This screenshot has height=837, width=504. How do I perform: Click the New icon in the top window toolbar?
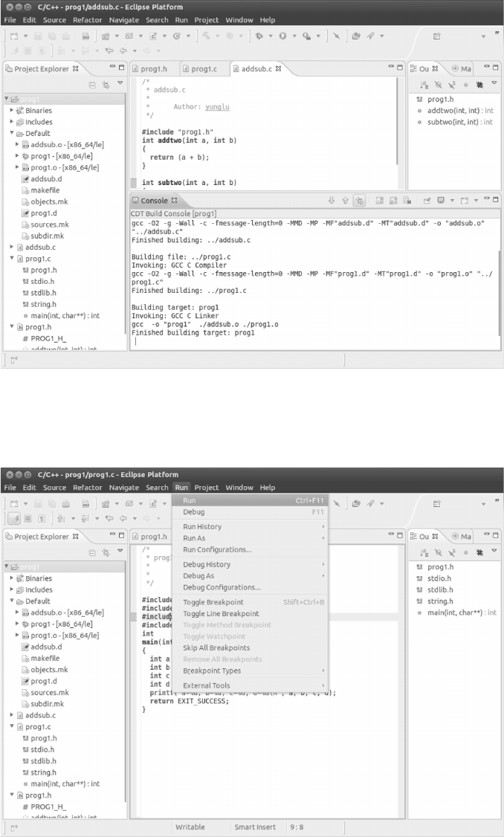click(x=14, y=36)
